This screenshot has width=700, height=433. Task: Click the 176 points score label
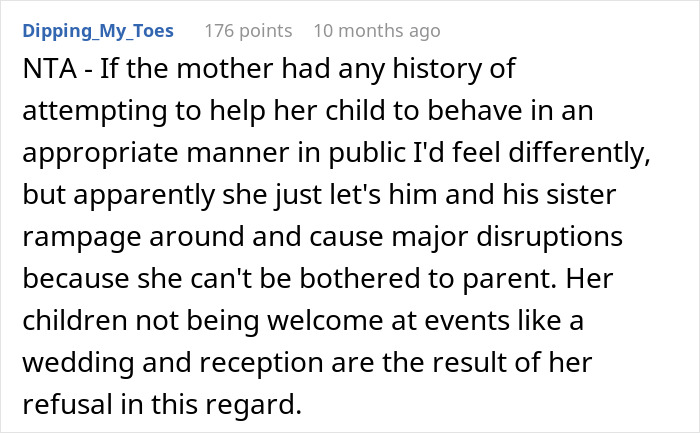248,31
